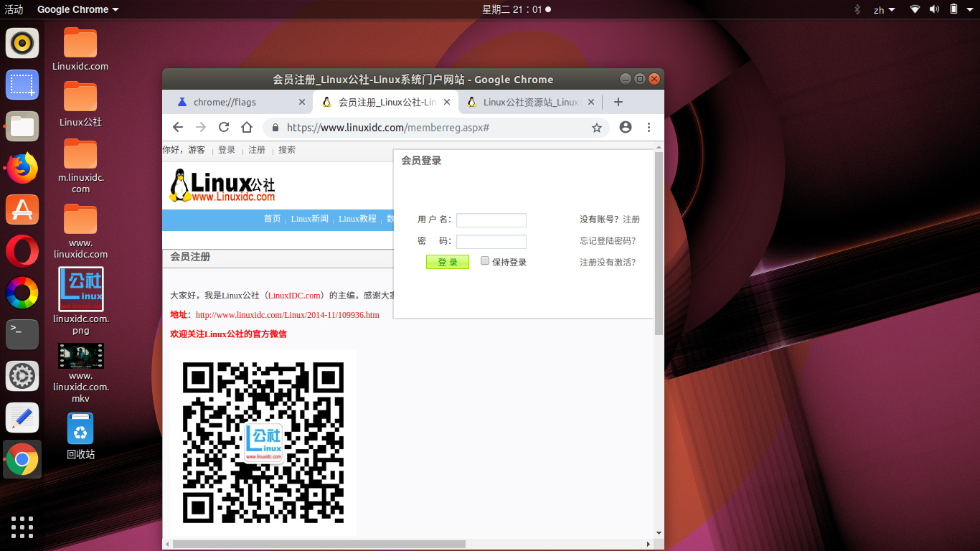Open the 活动 activities overview
Image resolution: width=980 pixels, height=551 pixels.
(x=14, y=9)
